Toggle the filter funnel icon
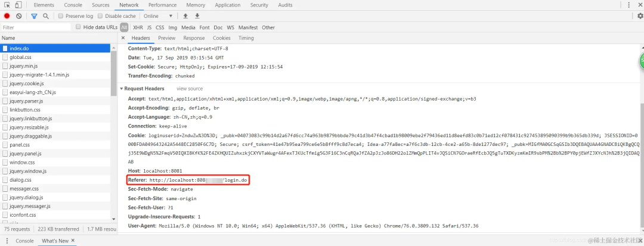This screenshot has width=644, height=246. point(34,16)
